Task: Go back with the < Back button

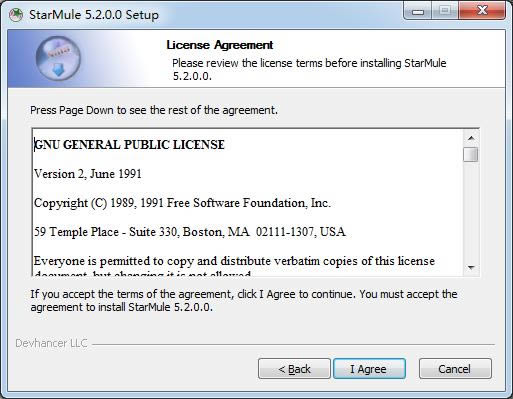Action: [294, 369]
